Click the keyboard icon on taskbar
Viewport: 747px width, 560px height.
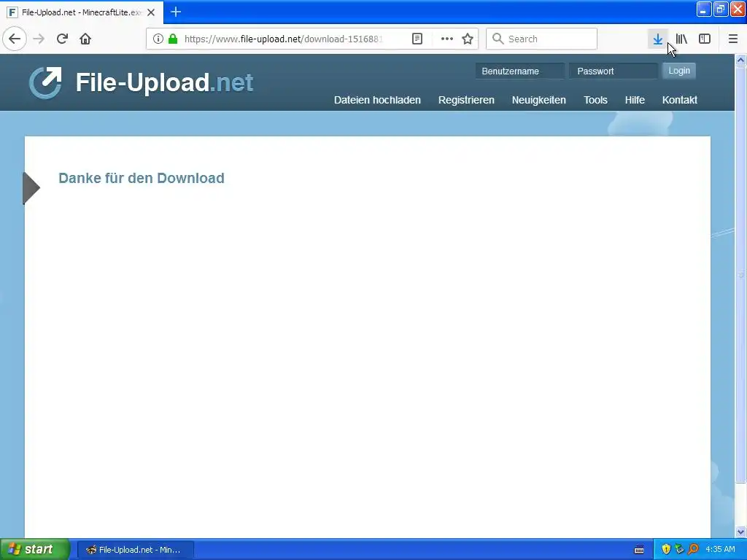639,550
